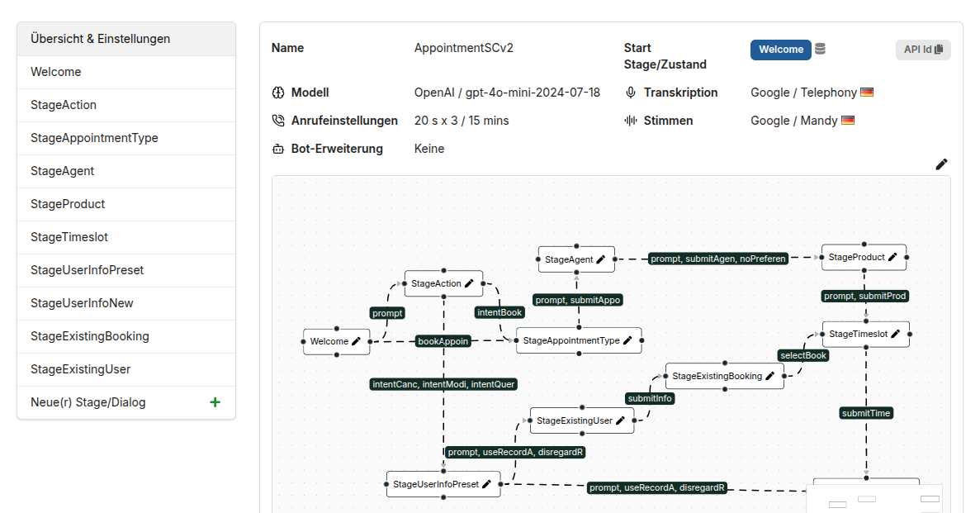
Task: Click pencil icon on StageExistingUser node
Action: coord(620,421)
